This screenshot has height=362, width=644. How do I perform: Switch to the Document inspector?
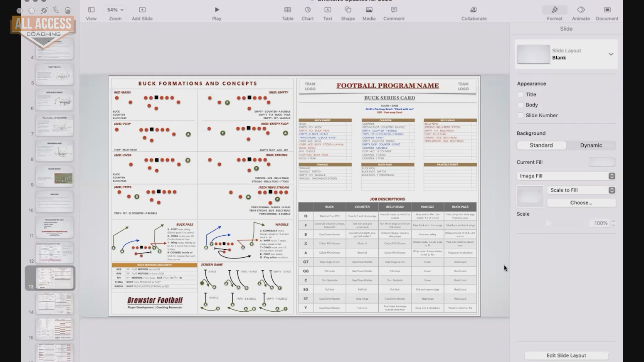pos(607,14)
